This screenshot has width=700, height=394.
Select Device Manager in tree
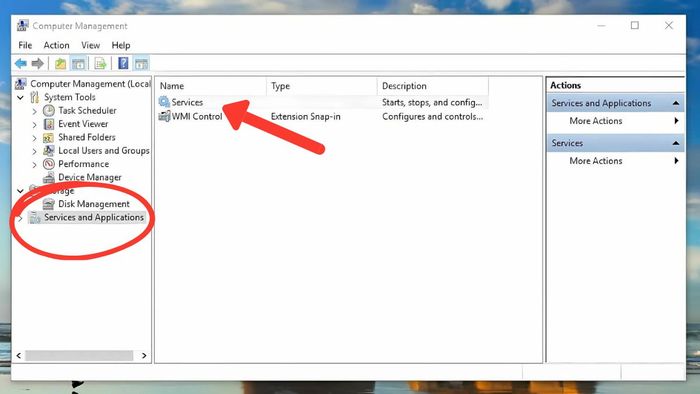(x=90, y=178)
